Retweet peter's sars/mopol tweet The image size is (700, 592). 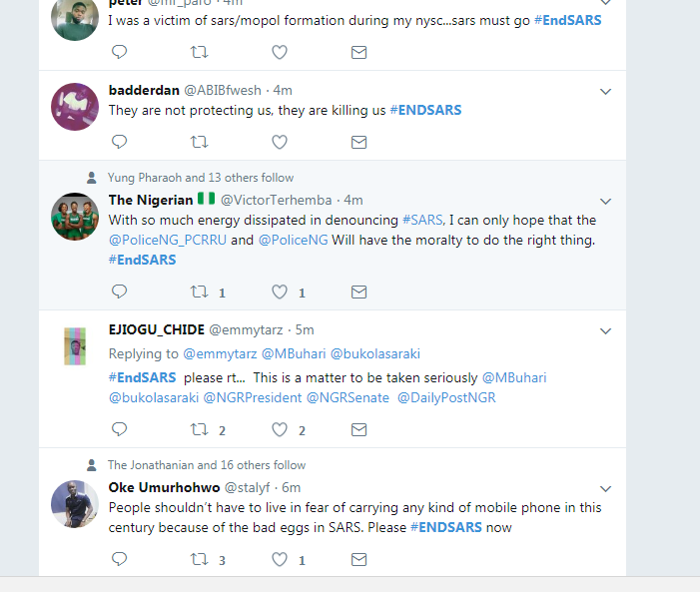200,52
